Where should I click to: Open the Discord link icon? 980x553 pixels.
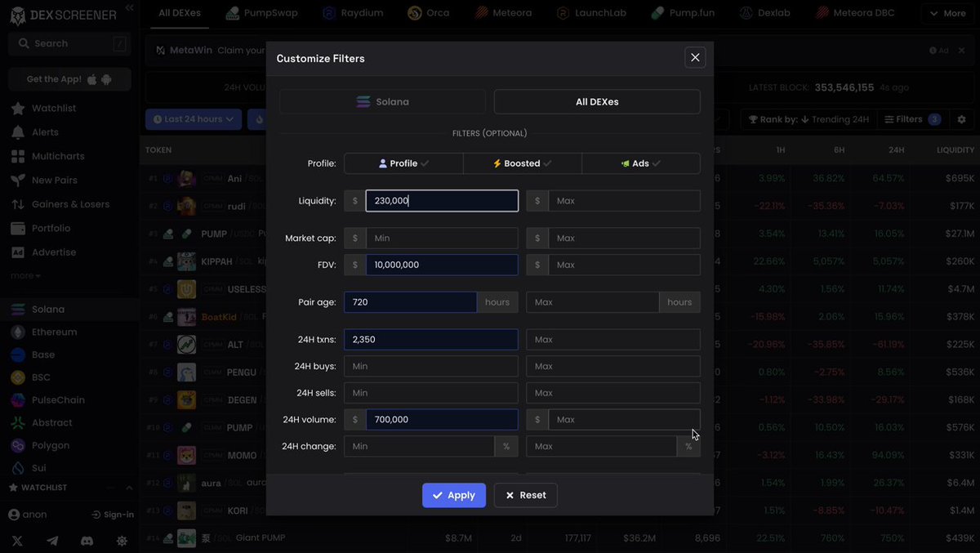87,541
